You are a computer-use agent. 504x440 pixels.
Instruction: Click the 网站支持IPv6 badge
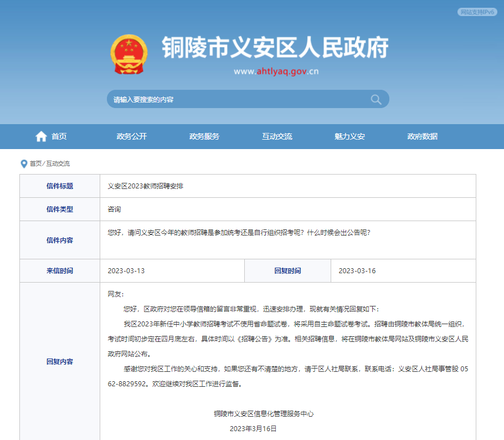(x=477, y=12)
